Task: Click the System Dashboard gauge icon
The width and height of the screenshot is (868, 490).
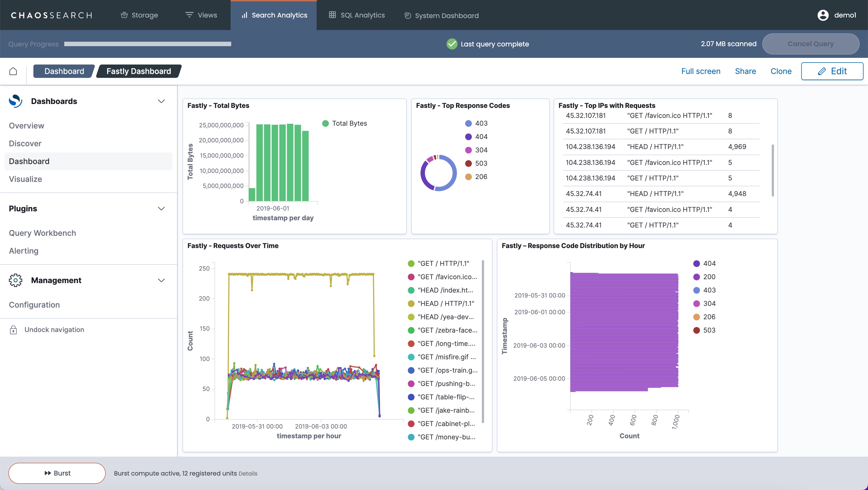Action: 408,16
